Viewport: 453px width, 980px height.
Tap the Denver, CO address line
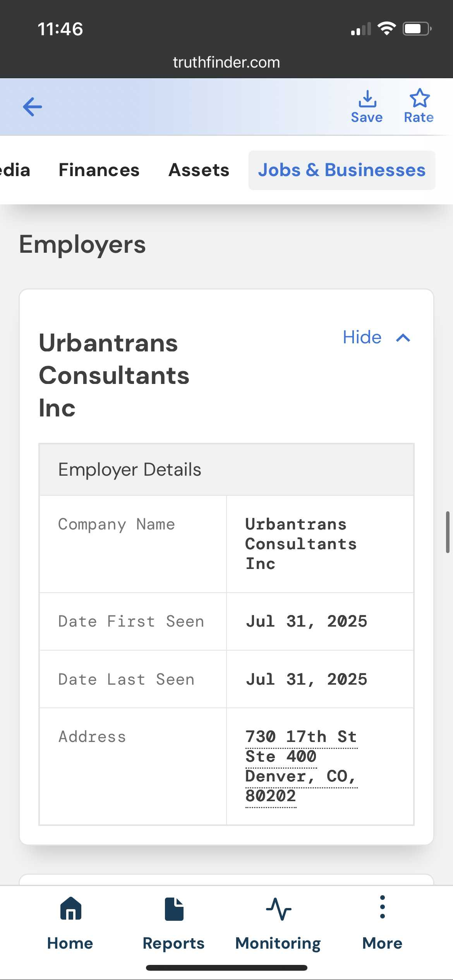301,776
